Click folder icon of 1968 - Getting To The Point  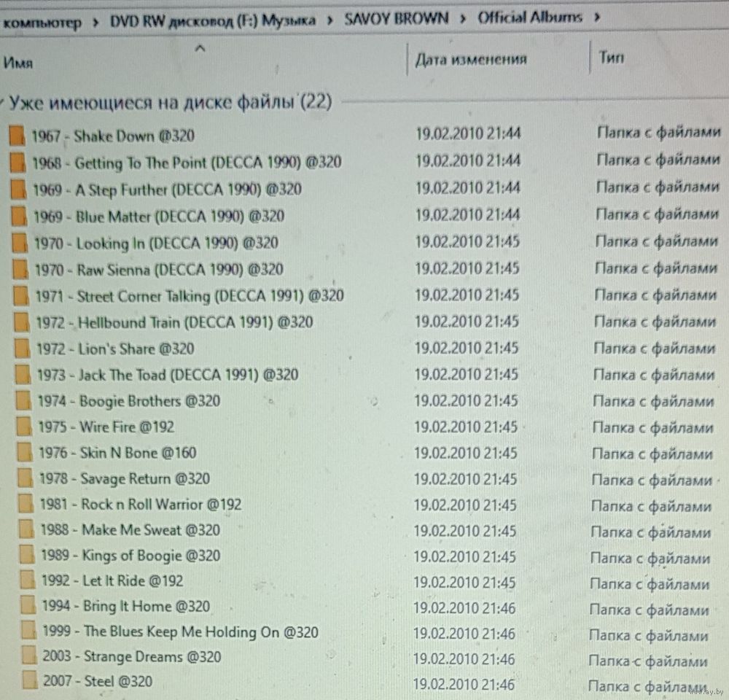pos(17,163)
